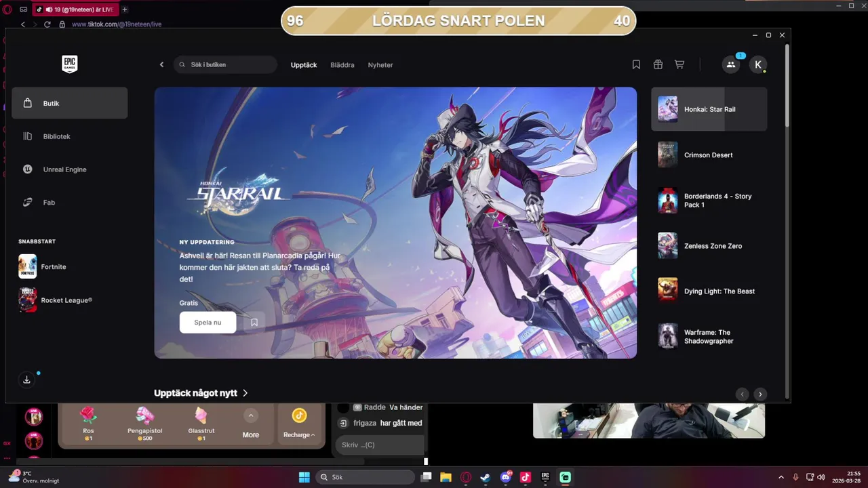Open the Nyheter tab

tap(380, 65)
